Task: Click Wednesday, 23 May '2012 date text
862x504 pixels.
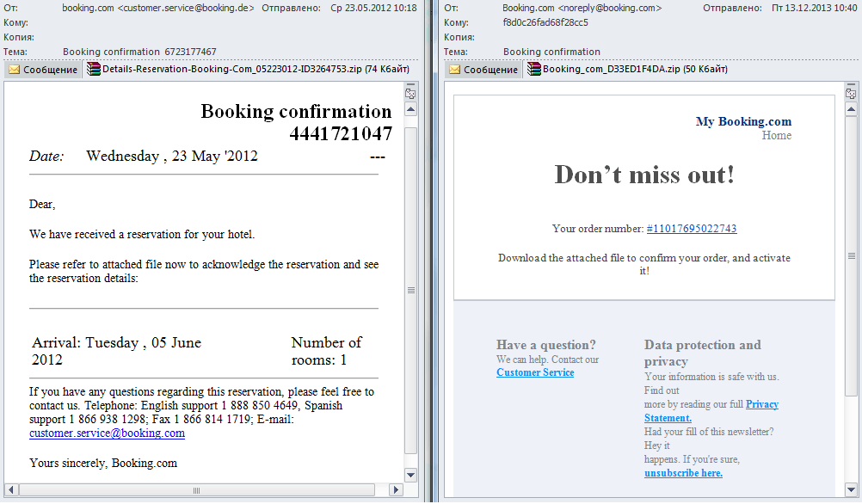Action: pos(171,156)
